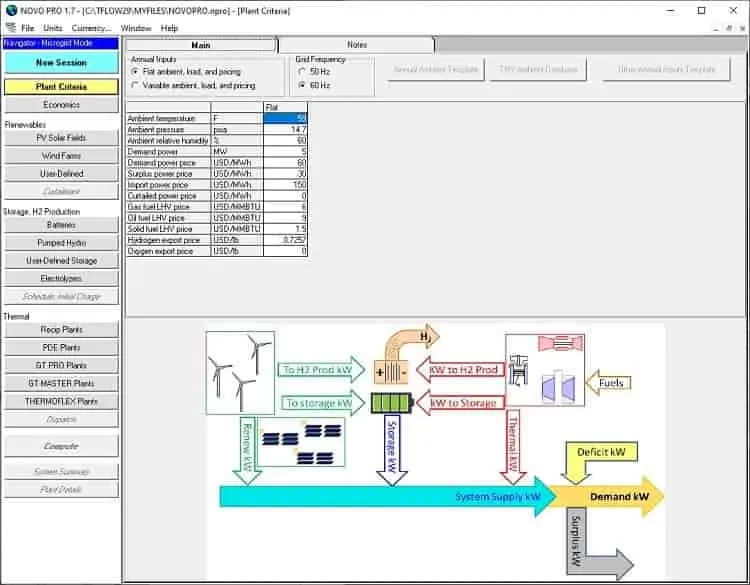The image size is (750, 585).
Task: Click the red 'kW to Storage' arrow
Action: [460, 403]
